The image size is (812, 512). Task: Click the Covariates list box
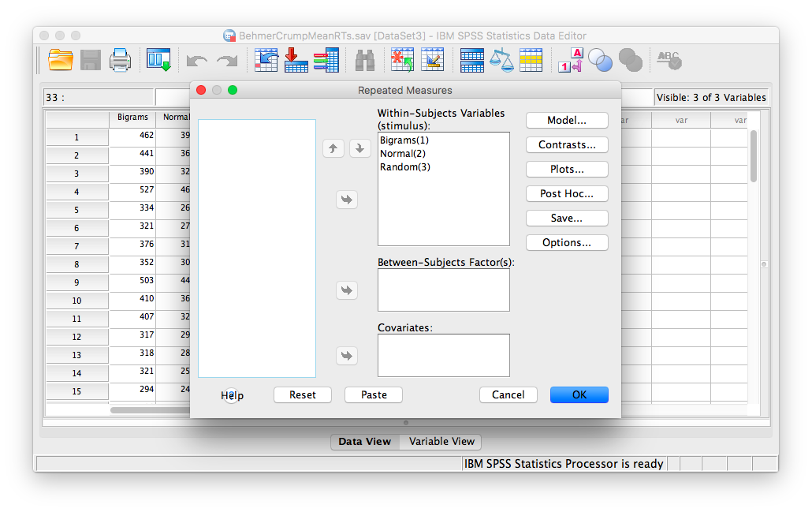click(x=444, y=356)
